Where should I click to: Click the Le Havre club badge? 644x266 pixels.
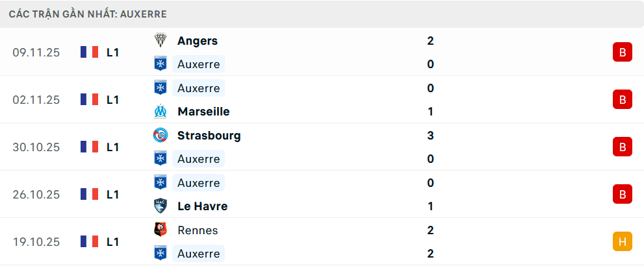coord(160,206)
